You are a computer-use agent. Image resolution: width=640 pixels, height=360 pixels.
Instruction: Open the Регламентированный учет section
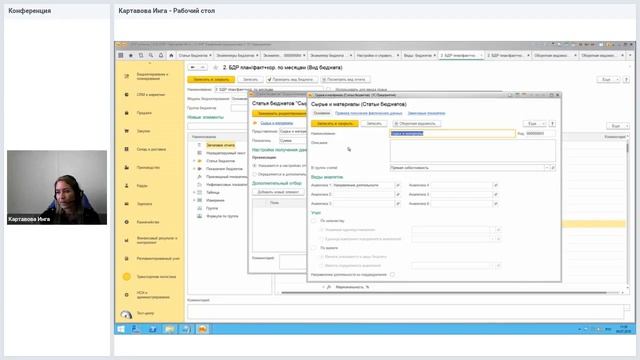point(158,258)
